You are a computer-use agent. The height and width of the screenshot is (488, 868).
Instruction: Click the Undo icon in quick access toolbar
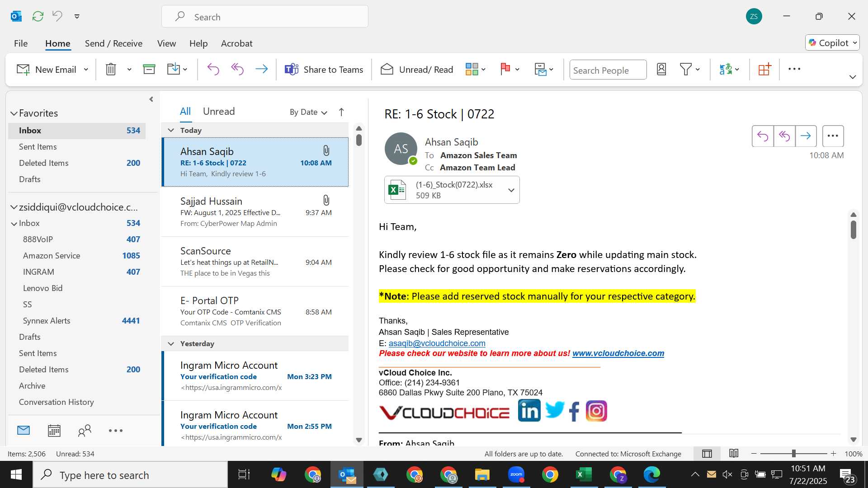point(57,16)
